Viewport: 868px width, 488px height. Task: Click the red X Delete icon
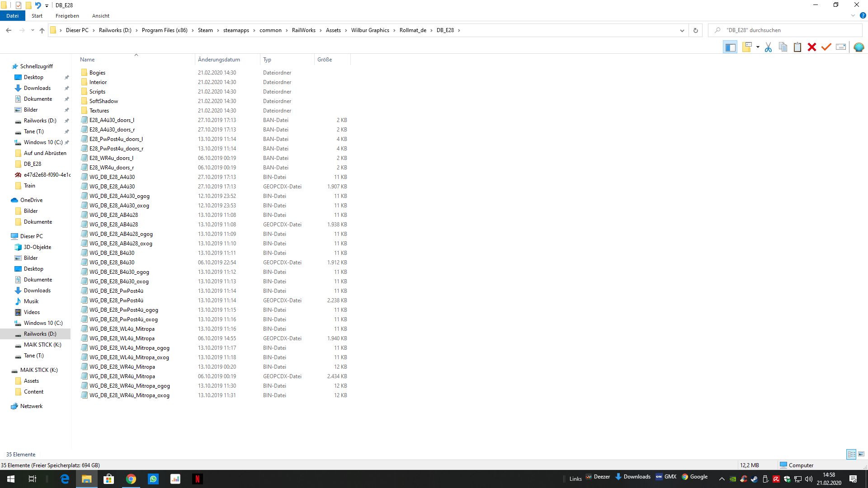tap(812, 47)
